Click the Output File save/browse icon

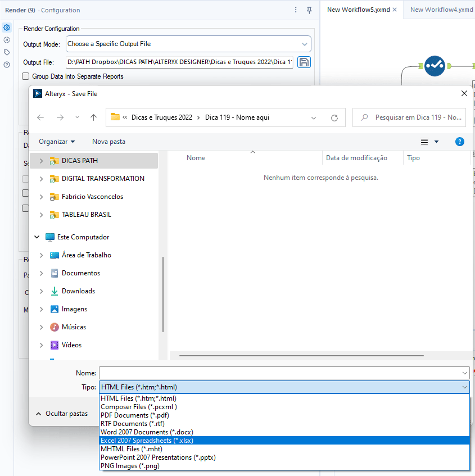(x=304, y=62)
